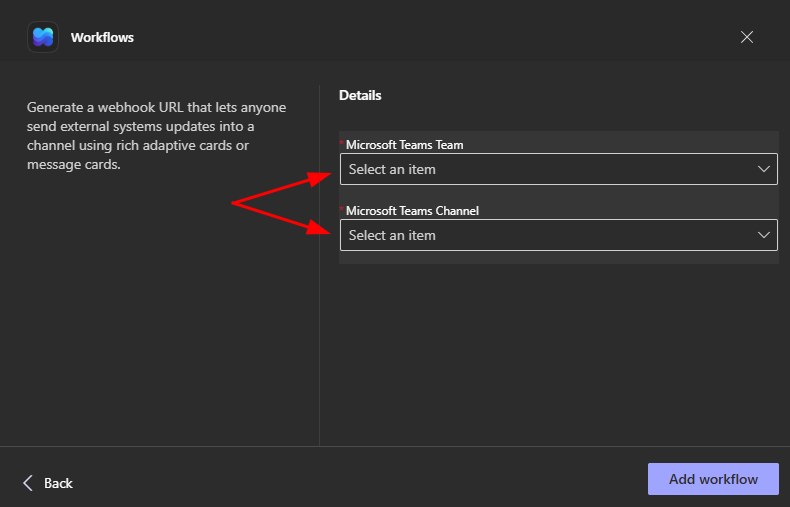Screen dimensions: 790x507
Task: Close the Workflows dialog
Action: tap(747, 37)
